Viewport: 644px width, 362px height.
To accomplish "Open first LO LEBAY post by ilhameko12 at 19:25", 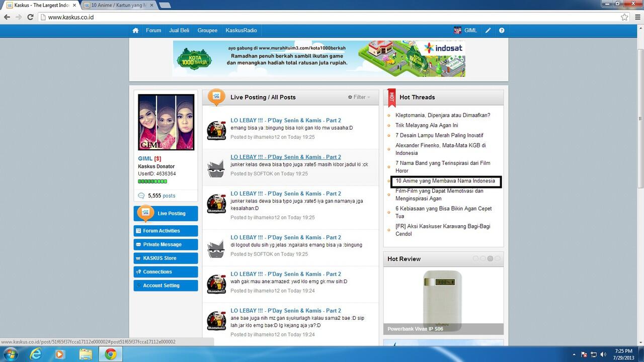I will coord(286,121).
